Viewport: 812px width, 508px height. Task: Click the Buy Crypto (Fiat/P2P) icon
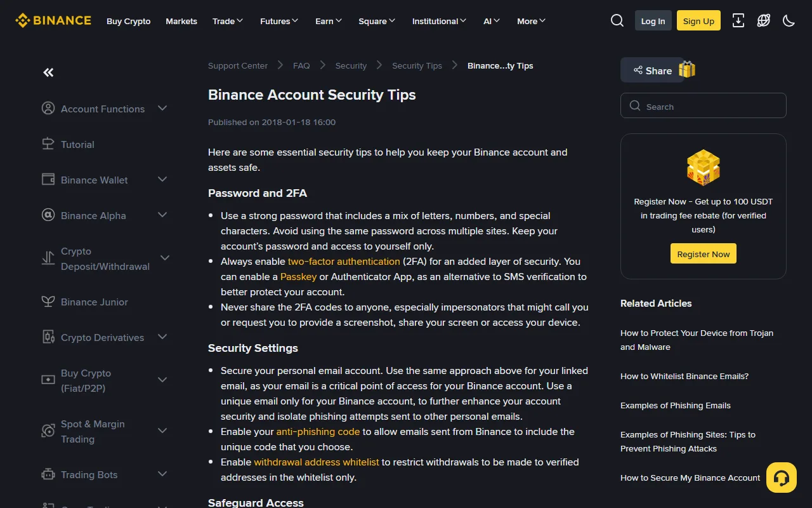click(48, 380)
